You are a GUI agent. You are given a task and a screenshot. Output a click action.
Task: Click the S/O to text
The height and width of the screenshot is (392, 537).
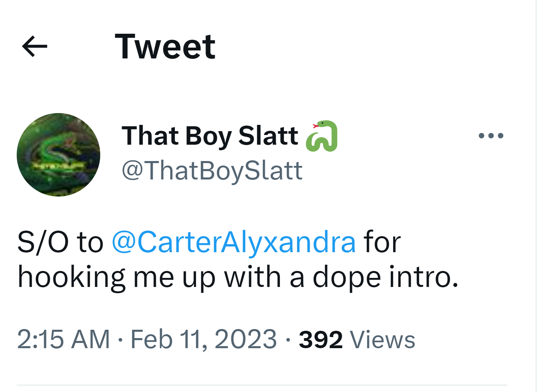coord(60,242)
